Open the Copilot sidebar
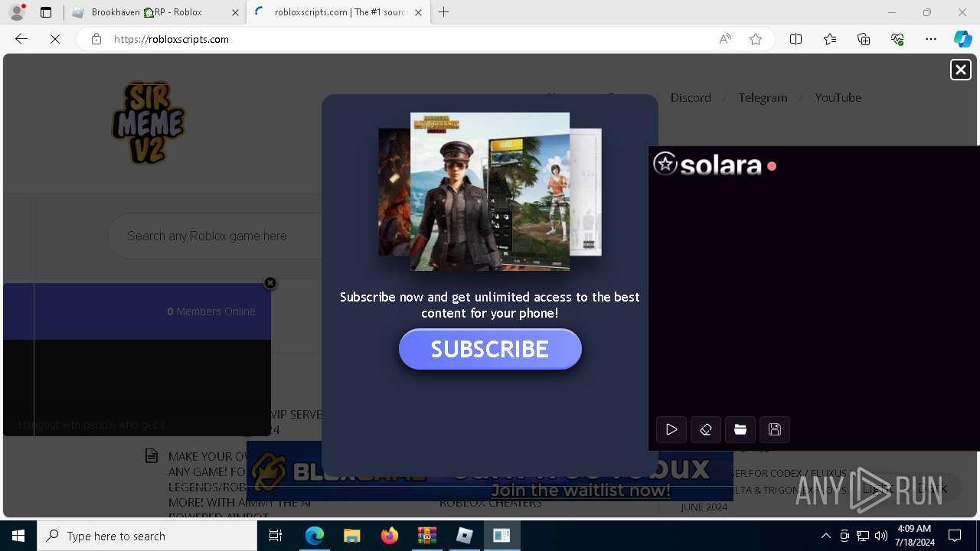 point(962,39)
